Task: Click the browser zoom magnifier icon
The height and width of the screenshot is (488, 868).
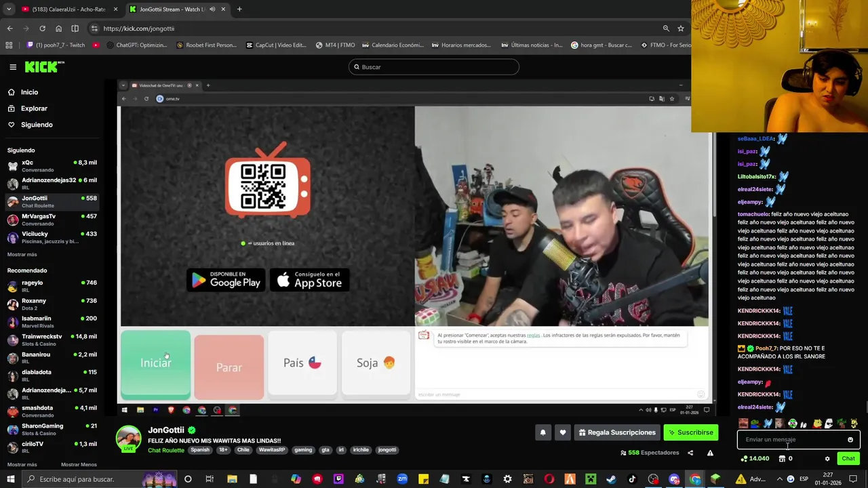Action: click(666, 28)
